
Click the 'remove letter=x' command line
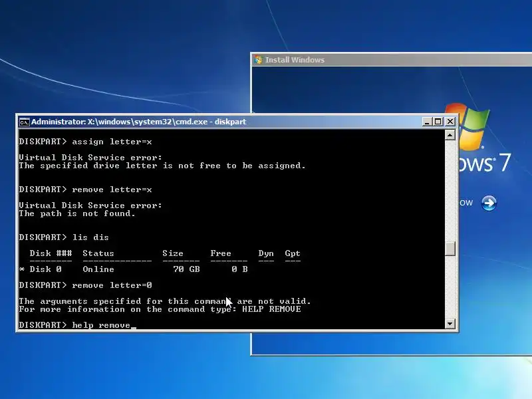click(x=86, y=190)
